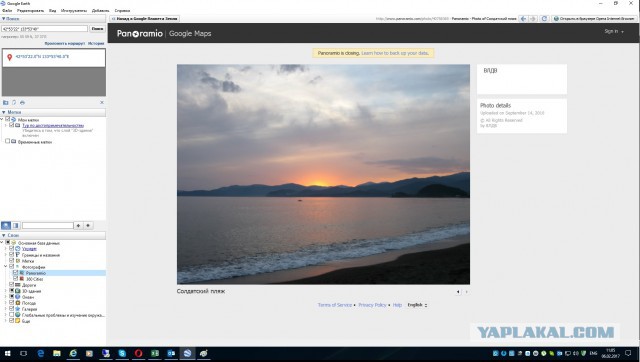The width and height of the screenshot is (640, 362).
Task: Toggle the Ocean layer checkbox
Action: click(11, 297)
